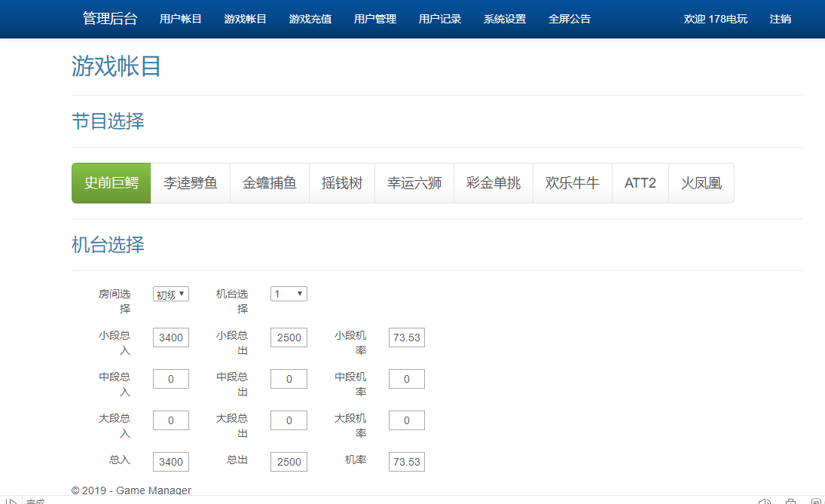Click the 全屏公告 announcement link
This screenshot has height=504, width=825.
(x=570, y=19)
